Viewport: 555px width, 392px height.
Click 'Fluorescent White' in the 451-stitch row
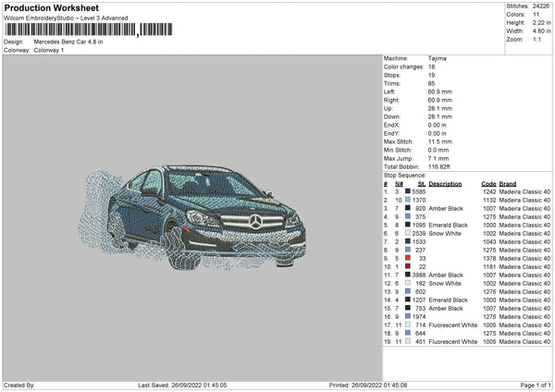click(453, 342)
